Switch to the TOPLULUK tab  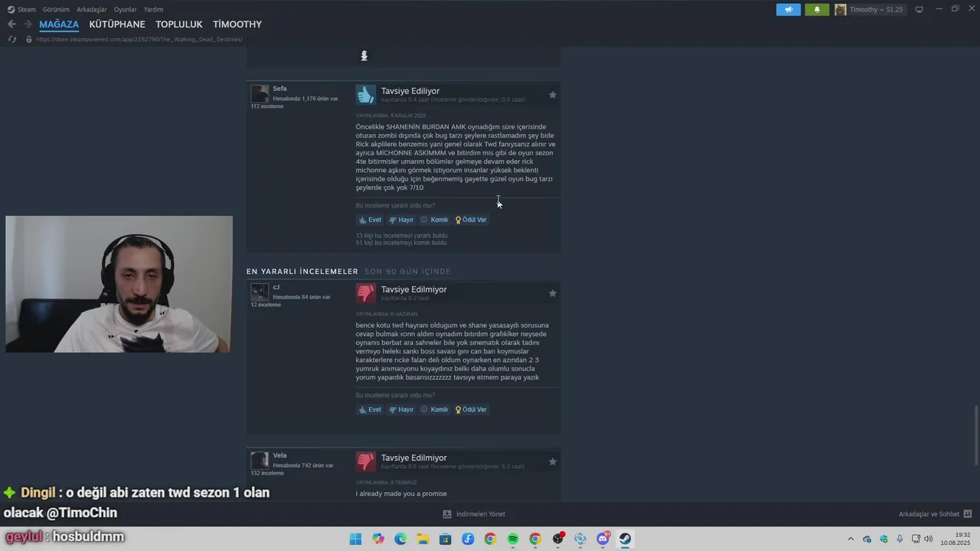tap(179, 24)
